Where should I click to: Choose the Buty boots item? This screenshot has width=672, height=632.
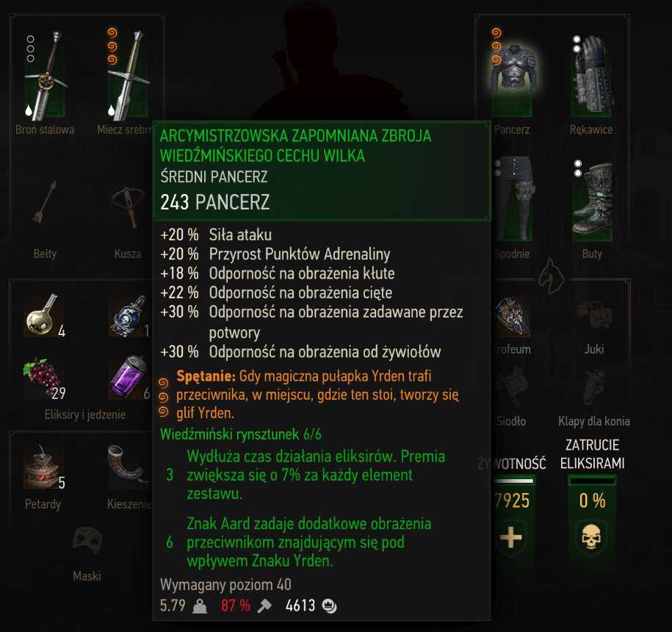592,199
